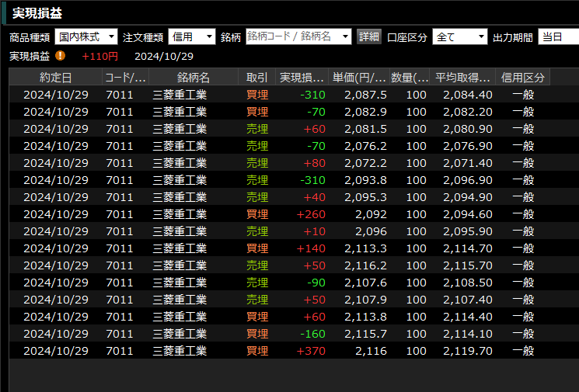Select the 2024/10/29 date beside total profit
This screenshot has height=392, width=579.
click(x=163, y=57)
